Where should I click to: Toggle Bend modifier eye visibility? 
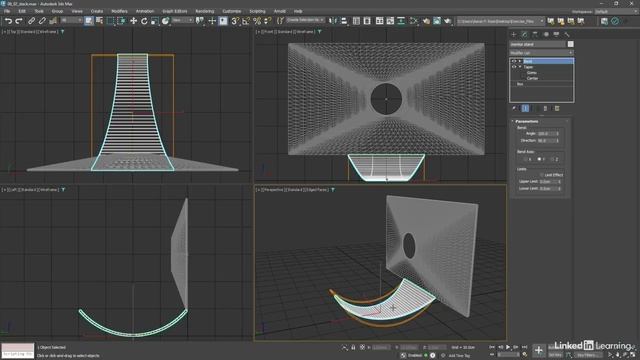(514, 61)
